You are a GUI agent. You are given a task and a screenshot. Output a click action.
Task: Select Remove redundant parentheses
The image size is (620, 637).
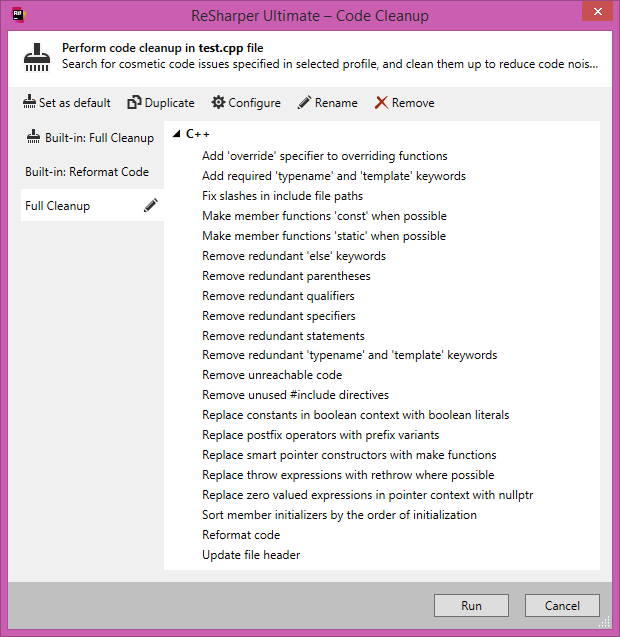coord(286,276)
